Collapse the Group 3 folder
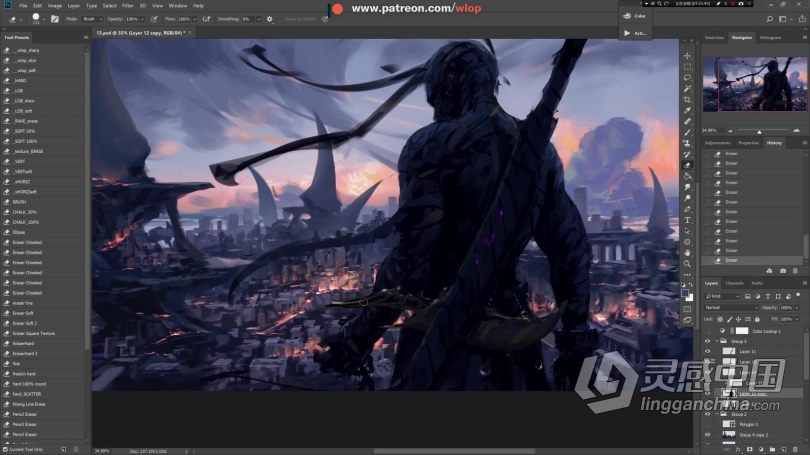Viewport: 810px width, 455px height. coord(716,341)
